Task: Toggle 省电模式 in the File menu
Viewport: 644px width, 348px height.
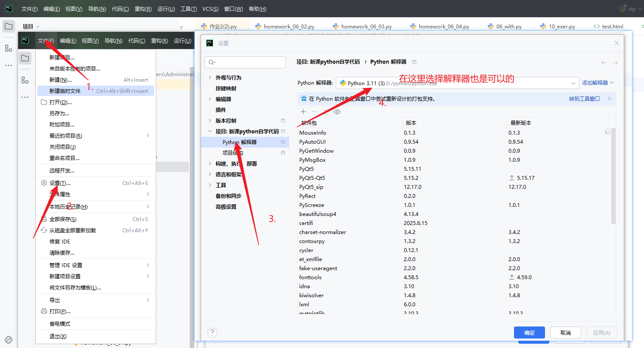Action: 95,323
